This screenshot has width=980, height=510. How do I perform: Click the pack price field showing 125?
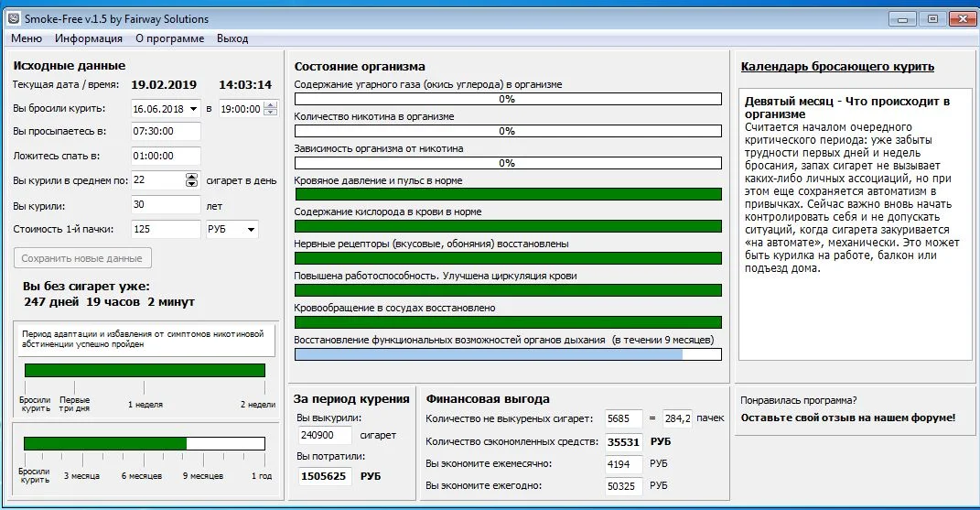pos(166,230)
